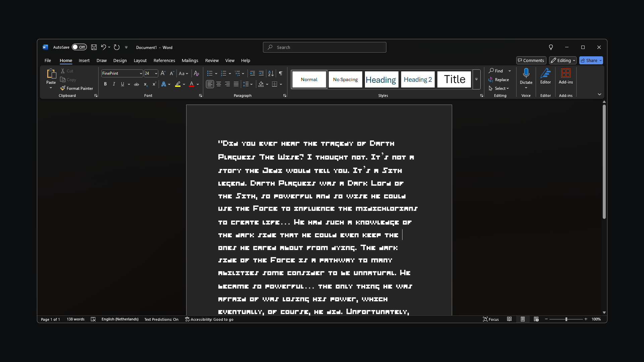
Task: Expand the bullets list dropdown arrow
Action: click(x=216, y=73)
